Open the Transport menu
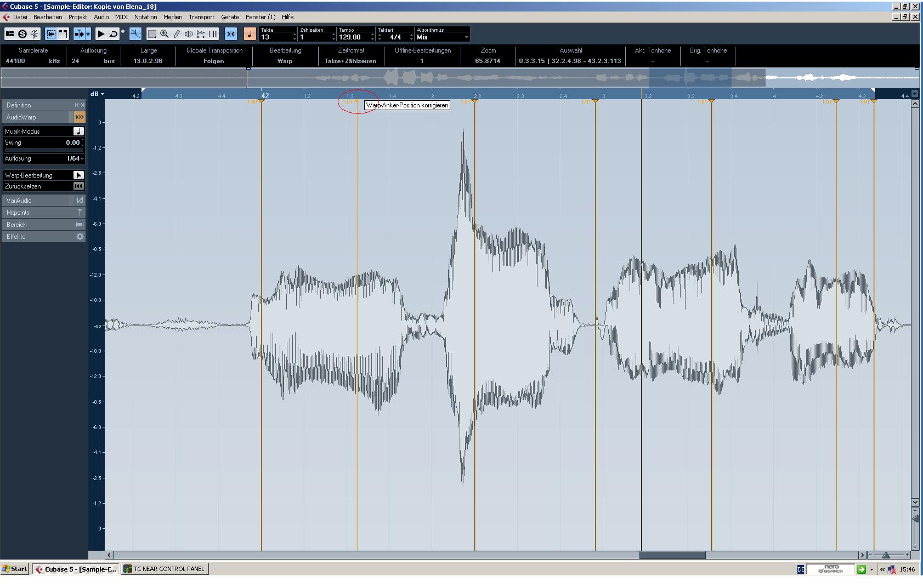The height and width of the screenshot is (588, 923). click(201, 17)
